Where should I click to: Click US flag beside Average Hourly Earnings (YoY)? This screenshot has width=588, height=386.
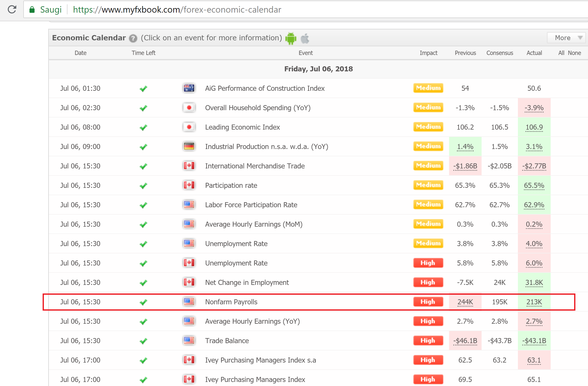[x=189, y=321]
